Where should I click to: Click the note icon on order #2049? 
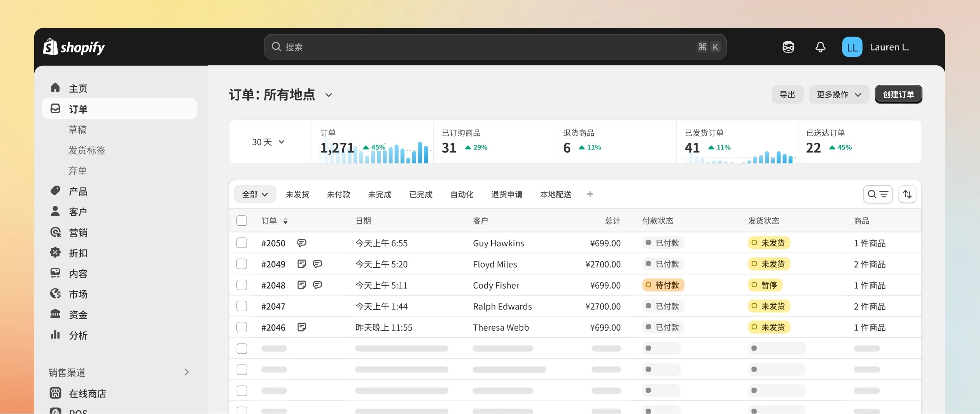pyautogui.click(x=302, y=264)
